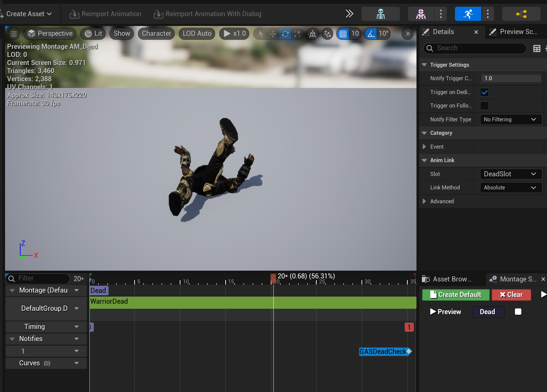This screenshot has width=547, height=392.
Task: Select the viewport Select mode tool
Action: click(261, 34)
